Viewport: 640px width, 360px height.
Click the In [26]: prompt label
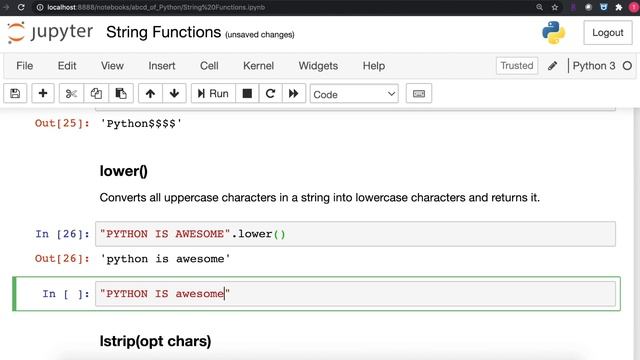pyautogui.click(x=62, y=234)
